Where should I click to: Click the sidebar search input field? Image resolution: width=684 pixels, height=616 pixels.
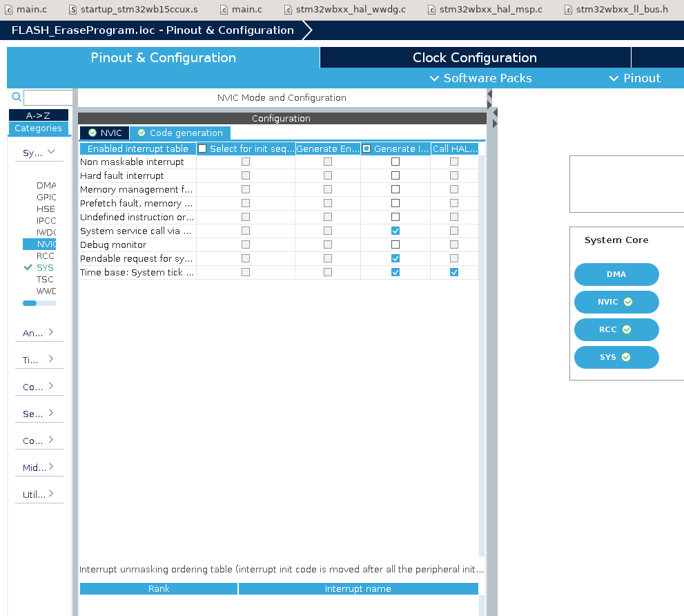48,97
